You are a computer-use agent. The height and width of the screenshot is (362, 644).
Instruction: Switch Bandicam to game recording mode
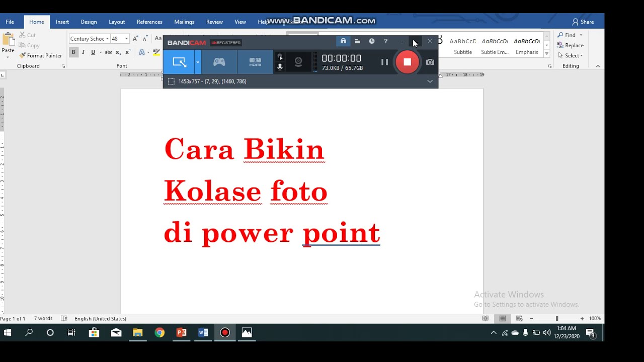tap(219, 62)
